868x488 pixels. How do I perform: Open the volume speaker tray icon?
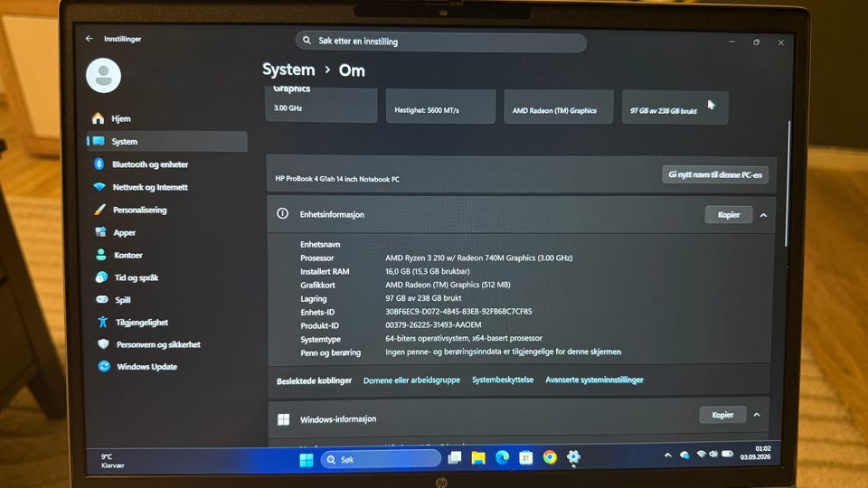point(713,455)
